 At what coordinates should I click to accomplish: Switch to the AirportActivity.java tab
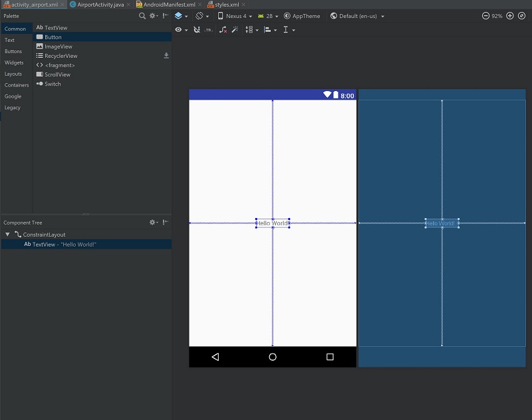coord(100,5)
